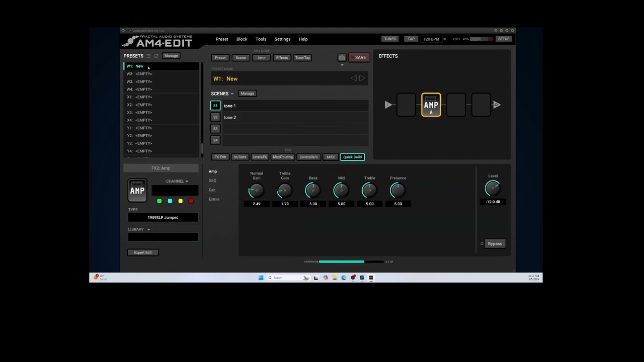Select the third empty effects slot
The image size is (644, 362).
click(x=456, y=105)
